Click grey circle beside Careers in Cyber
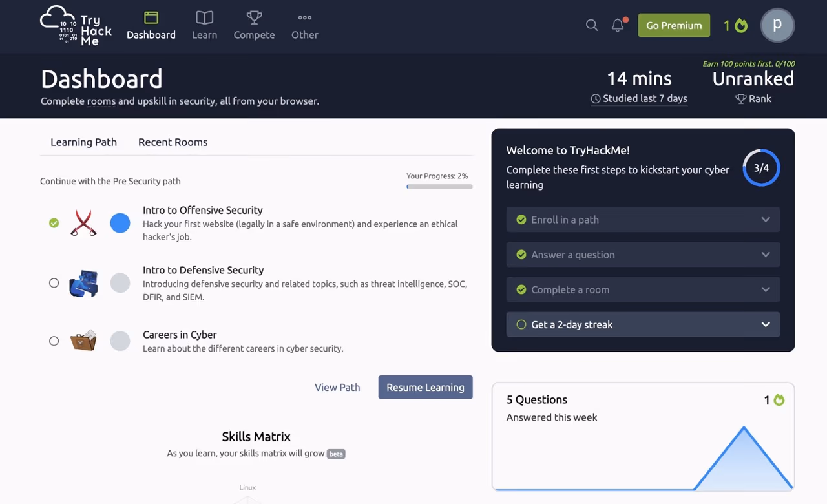 pos(120,341)
